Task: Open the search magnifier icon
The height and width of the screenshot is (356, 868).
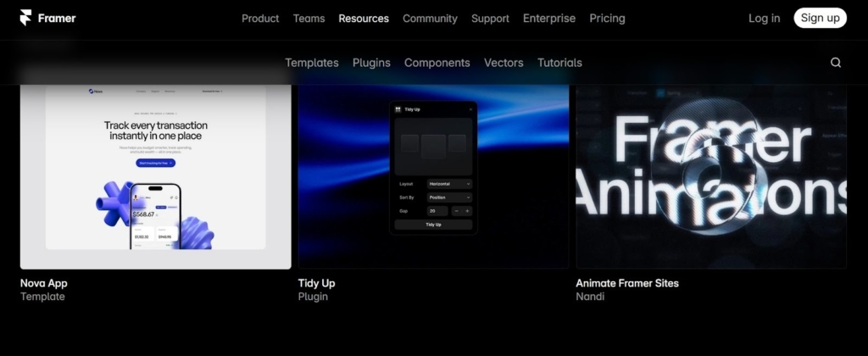Action: point(836,63)
